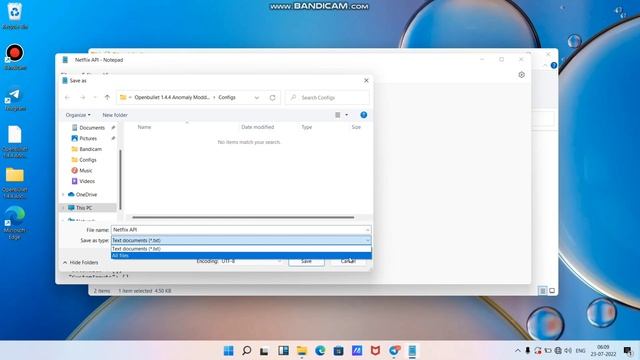
Task: Open clock and date panel
Action: (603, 351)
